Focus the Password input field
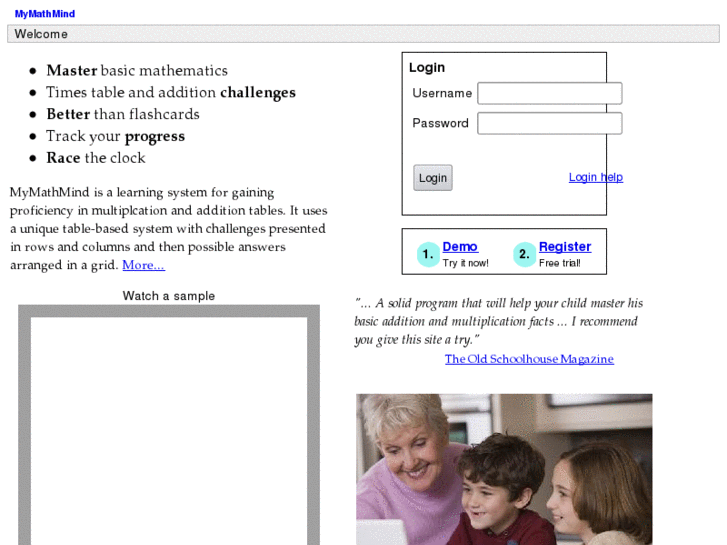 tap(550, 123)
